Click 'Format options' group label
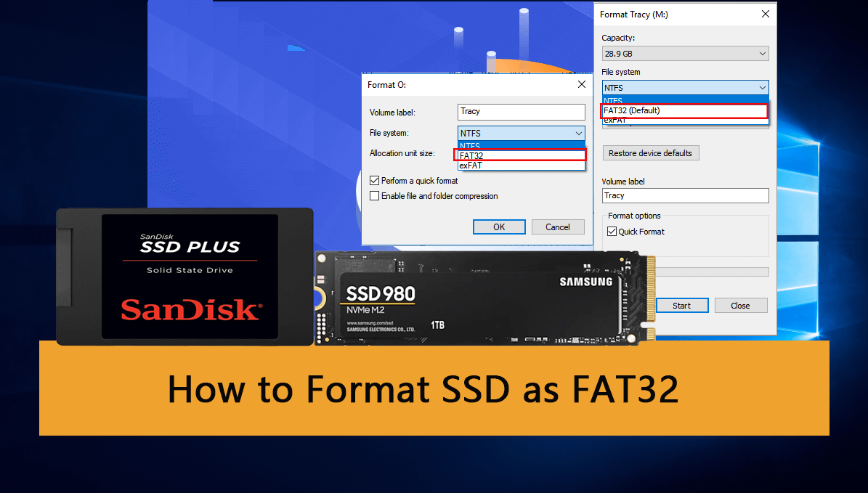Viewport: 868px width, 493px height. point(634,216)
